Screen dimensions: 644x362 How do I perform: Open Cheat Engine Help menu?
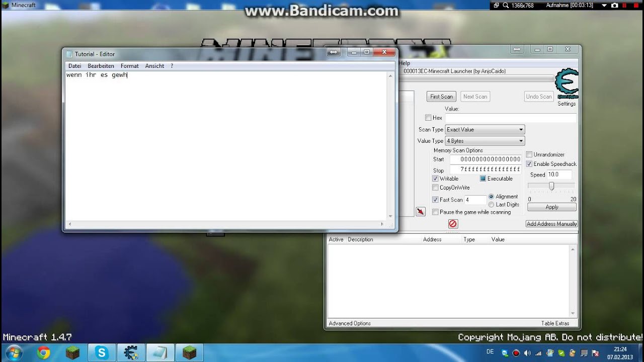click(404, 63)
